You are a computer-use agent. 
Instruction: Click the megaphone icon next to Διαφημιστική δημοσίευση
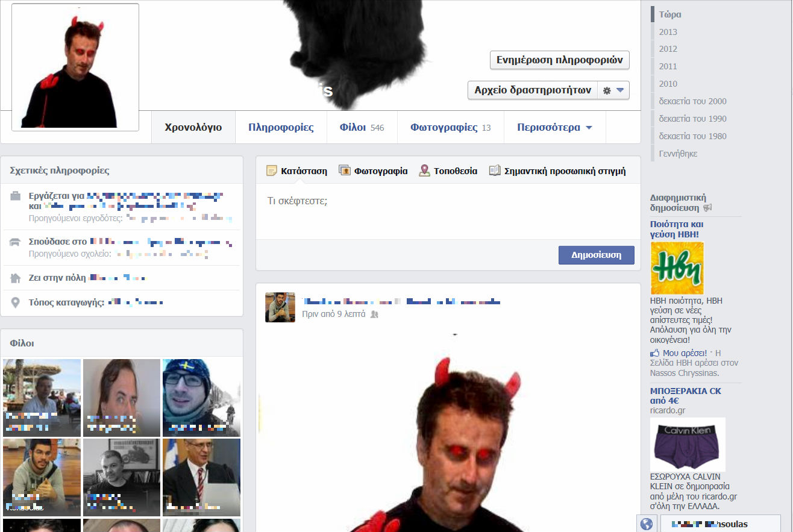click(x=707, y=208)
